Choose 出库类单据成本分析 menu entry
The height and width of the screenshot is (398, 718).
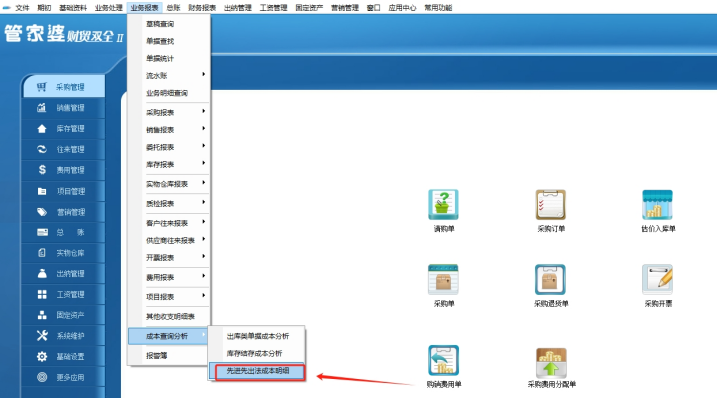[257, 336]
